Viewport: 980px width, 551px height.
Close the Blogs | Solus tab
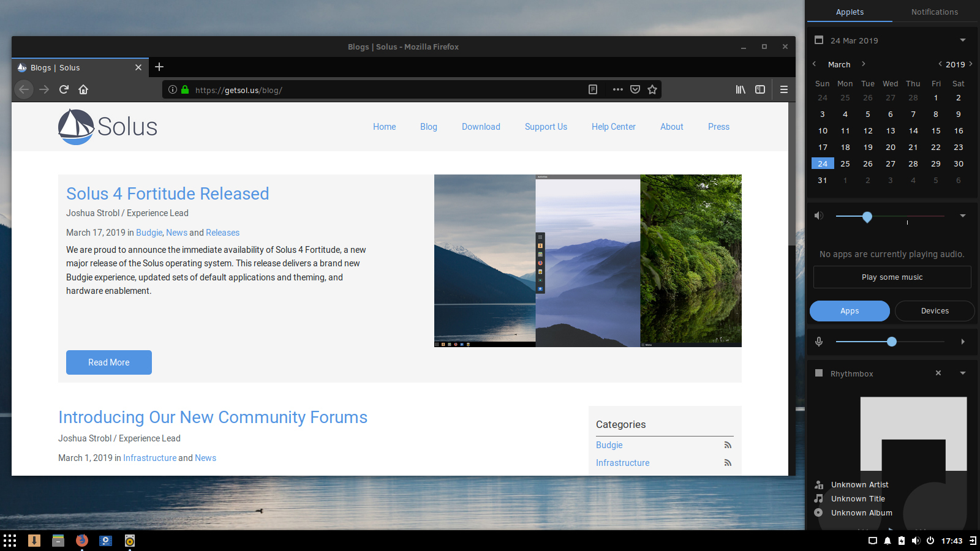click(x=138, y=67)
